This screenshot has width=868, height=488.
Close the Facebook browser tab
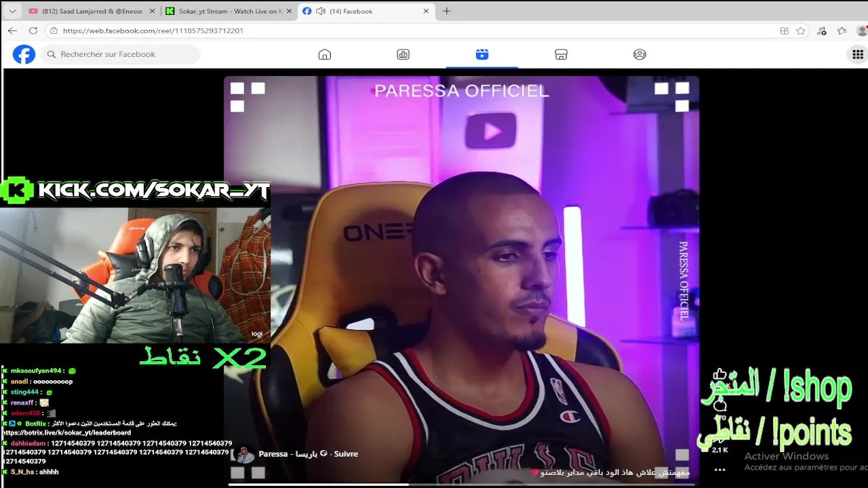point(426,11)
